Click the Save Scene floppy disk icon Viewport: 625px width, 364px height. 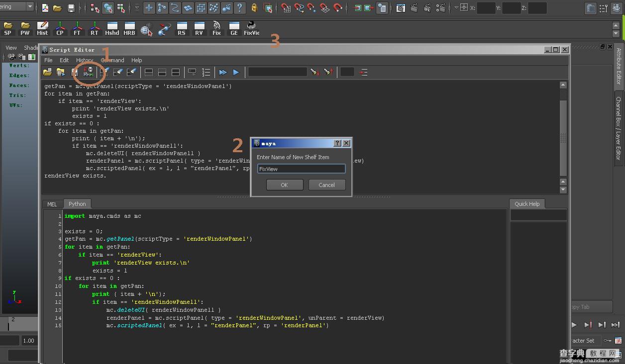click(71, 8)
